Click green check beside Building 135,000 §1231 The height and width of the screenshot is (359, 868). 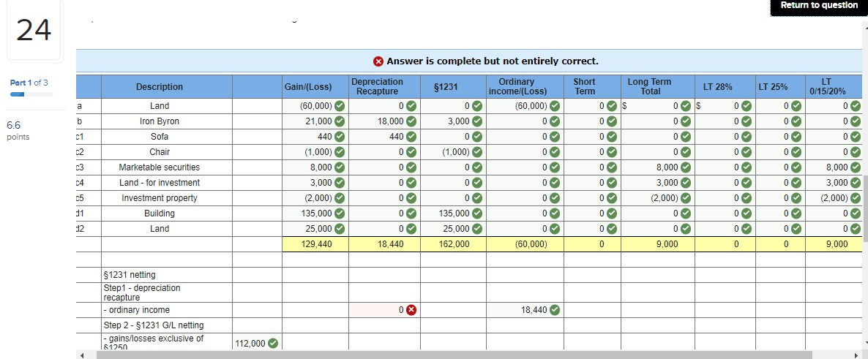[477, 213]
